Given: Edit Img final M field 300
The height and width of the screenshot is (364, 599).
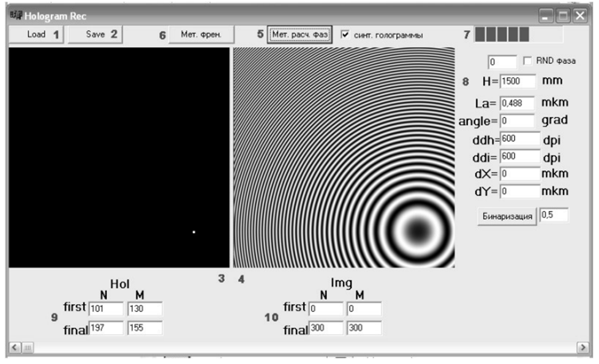Looking at the screenshot, I should click(x=364, y=328).
